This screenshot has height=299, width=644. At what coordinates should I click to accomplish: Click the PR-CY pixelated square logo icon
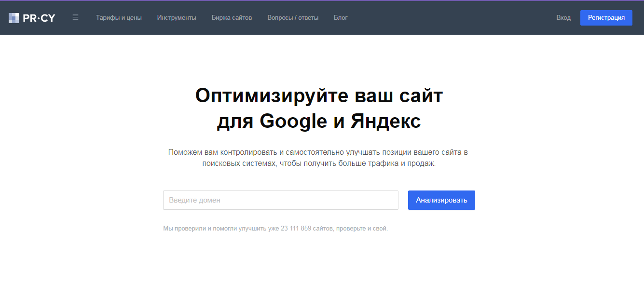click(x=14, y=18)
